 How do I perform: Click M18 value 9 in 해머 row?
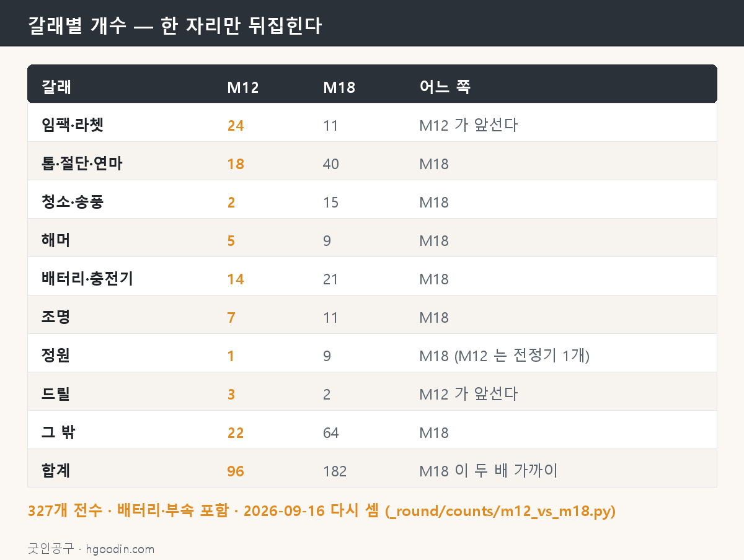pos(327,241)
